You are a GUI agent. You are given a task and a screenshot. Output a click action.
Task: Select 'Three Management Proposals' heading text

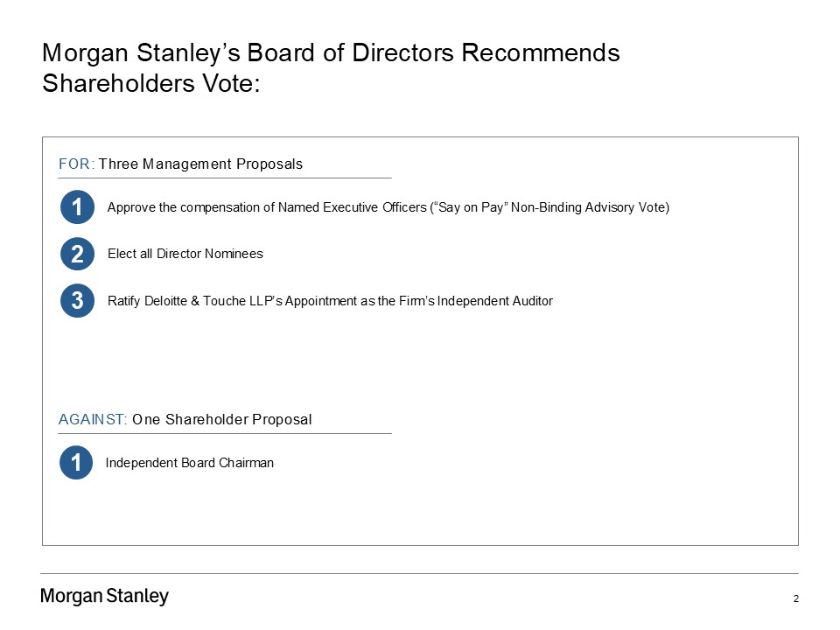click(200, 164)
